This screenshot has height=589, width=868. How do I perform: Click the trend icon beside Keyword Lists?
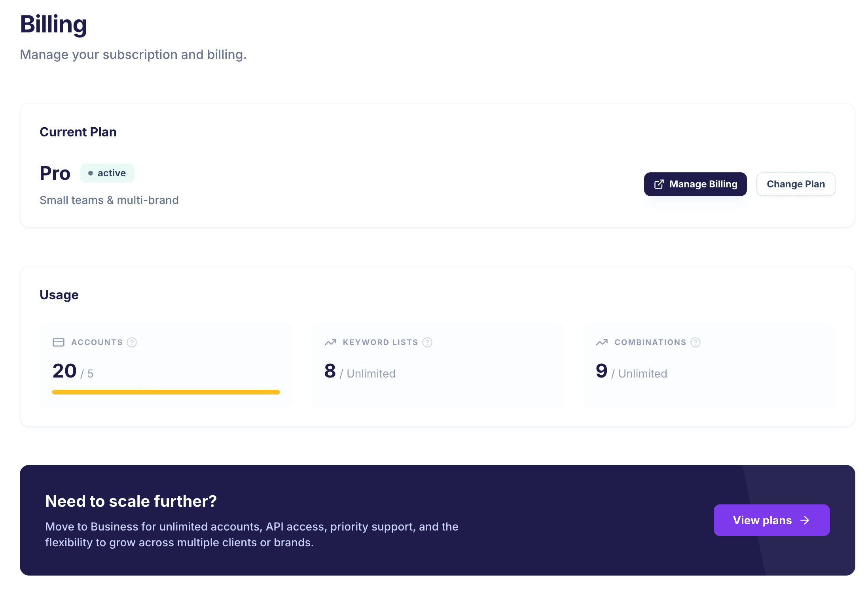[330, 342]
